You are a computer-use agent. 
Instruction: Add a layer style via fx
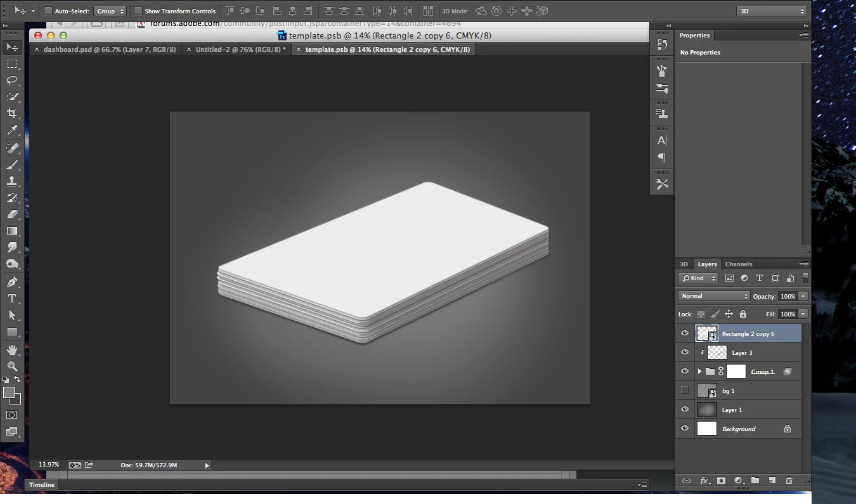704,481
